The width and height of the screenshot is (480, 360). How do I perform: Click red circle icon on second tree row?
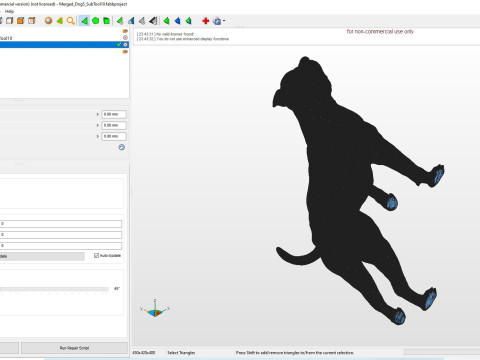(125, 38)
